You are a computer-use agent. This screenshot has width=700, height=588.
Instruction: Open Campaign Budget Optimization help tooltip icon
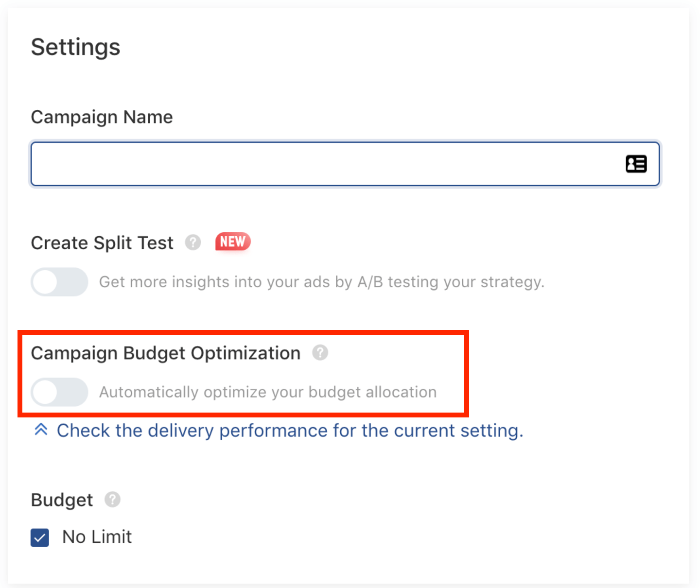point(320,352)
